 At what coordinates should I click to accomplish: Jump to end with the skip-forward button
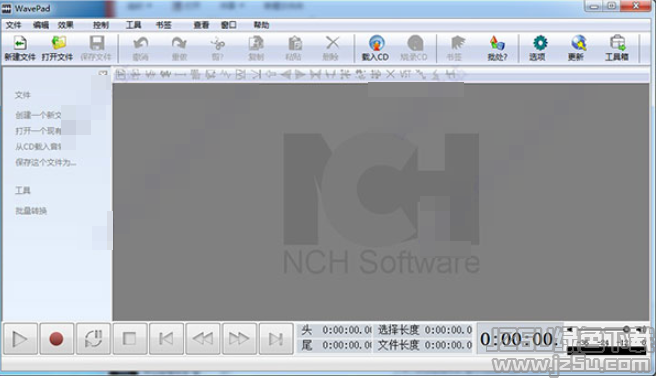(276, 339)
